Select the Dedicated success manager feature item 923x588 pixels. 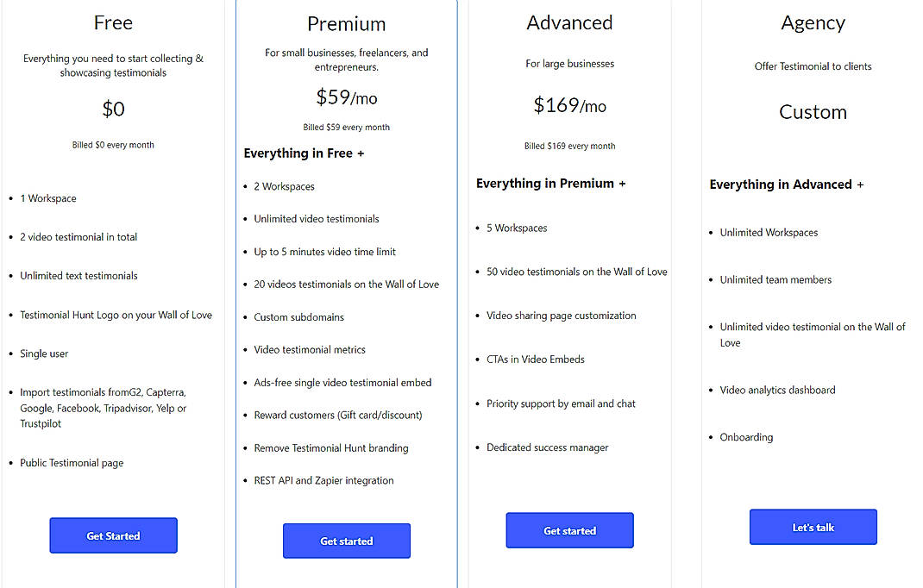[x=547, y=447]
